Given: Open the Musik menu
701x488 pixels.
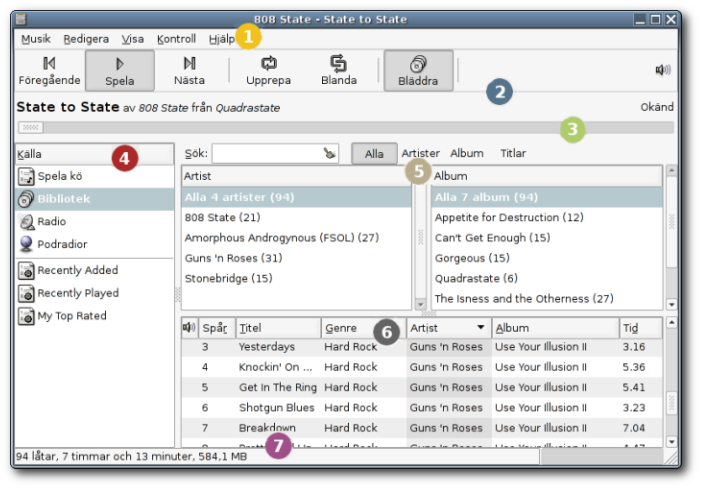Looking at the screenshot, I should 36,39.
